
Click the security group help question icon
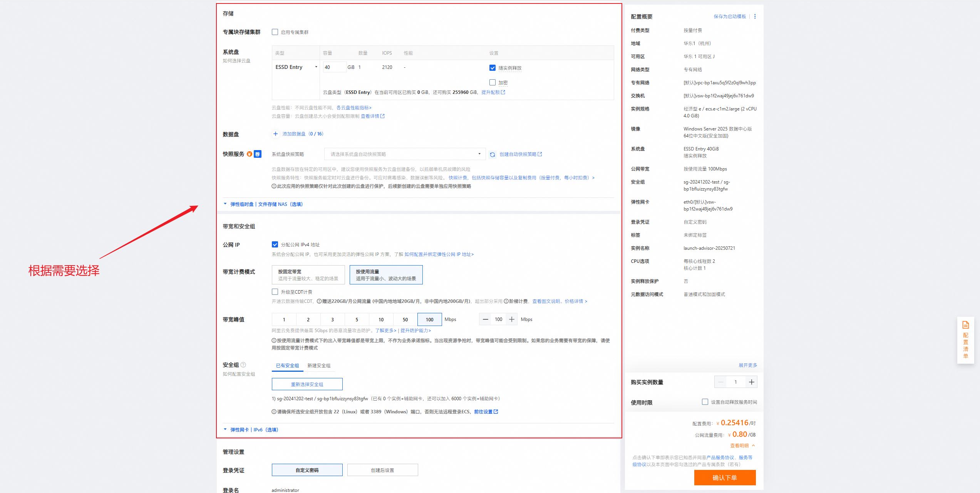coord(243,365)
